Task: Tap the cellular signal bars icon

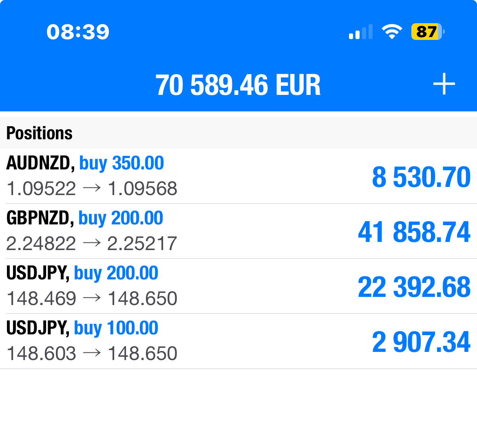Action: (360, 32)
